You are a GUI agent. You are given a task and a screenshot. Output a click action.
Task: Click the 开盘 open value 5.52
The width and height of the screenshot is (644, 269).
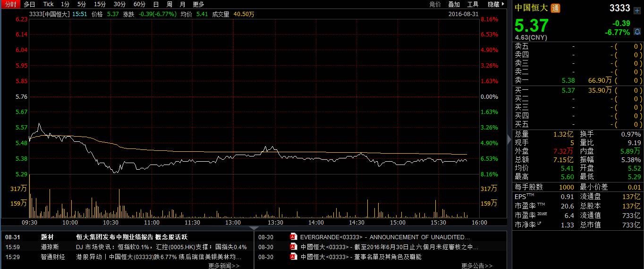point(634,168)
